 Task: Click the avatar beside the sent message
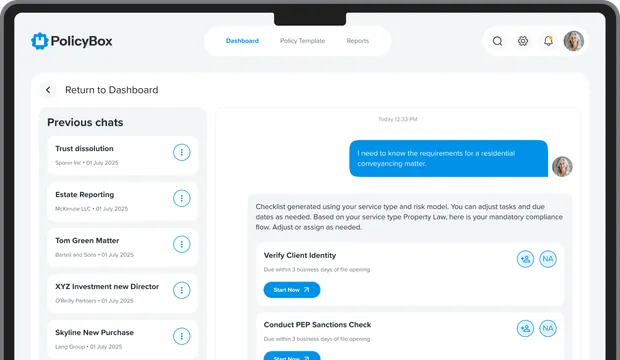click(x=562, y=166)
